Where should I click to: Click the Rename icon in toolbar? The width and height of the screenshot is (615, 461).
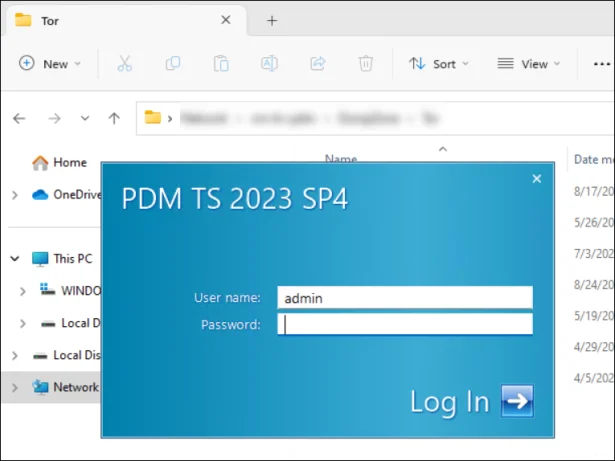tap(269, 63)
